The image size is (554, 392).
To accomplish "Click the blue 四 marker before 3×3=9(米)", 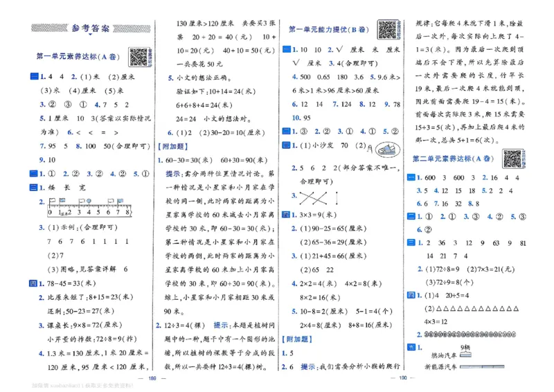I will [285, 215].
